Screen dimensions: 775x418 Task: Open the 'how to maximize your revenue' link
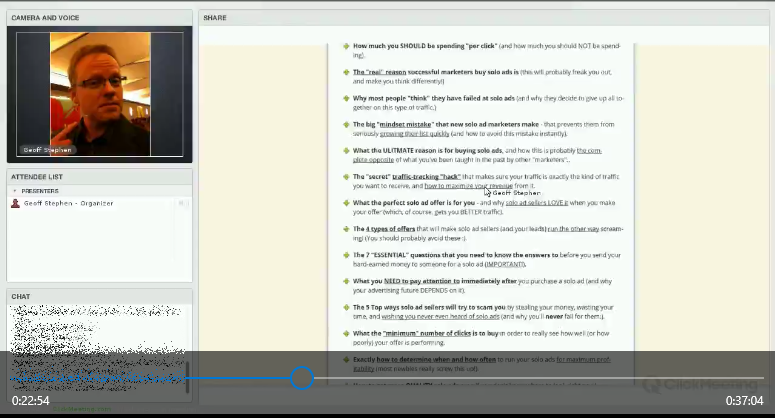pos(469,186)
